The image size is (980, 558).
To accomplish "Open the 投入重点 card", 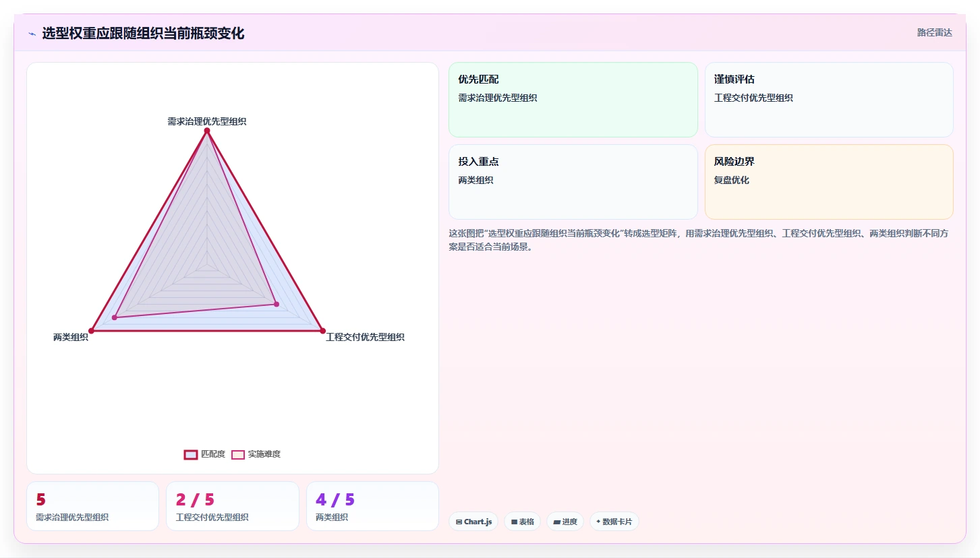I will click(x=573, y=182).
